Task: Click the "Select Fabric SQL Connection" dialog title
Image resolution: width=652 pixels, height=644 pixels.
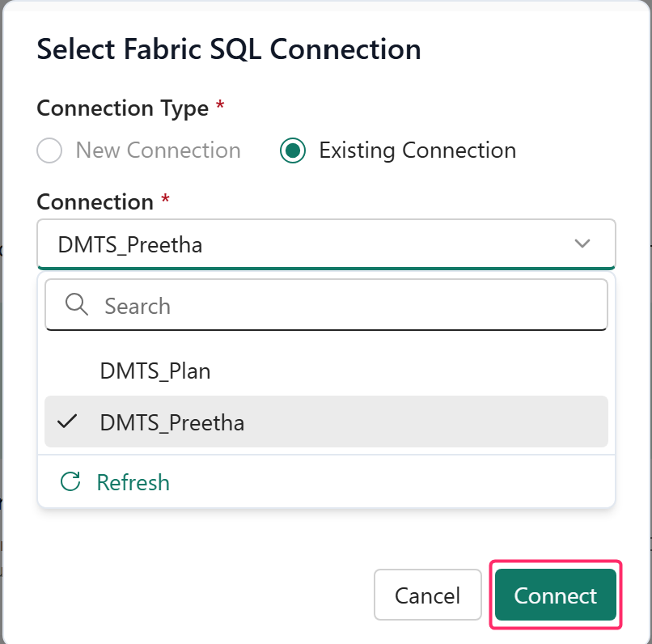Action: pyautogui.click(x=229, y=49)
